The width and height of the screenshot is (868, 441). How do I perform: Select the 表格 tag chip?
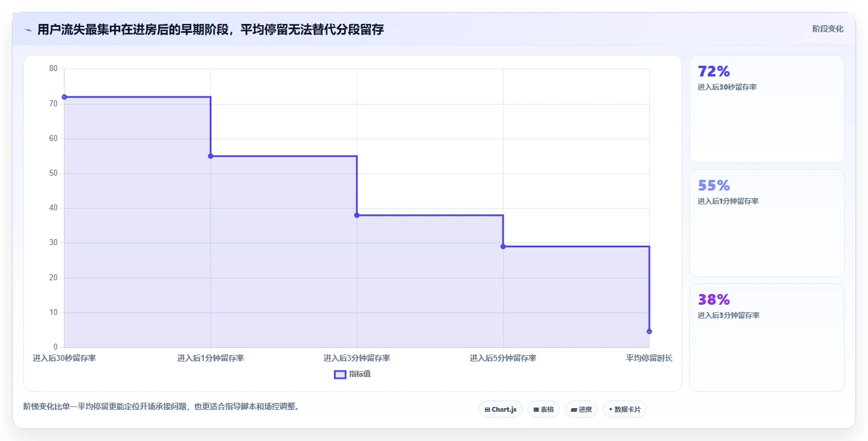[544, 409]
